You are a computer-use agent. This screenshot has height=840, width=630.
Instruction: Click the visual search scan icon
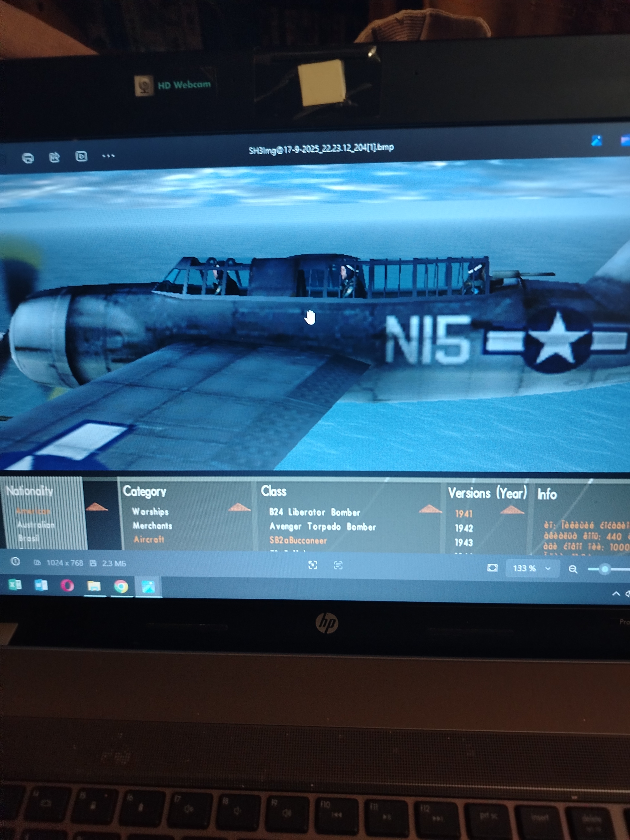pyautogui.click(x=312, y=565)
